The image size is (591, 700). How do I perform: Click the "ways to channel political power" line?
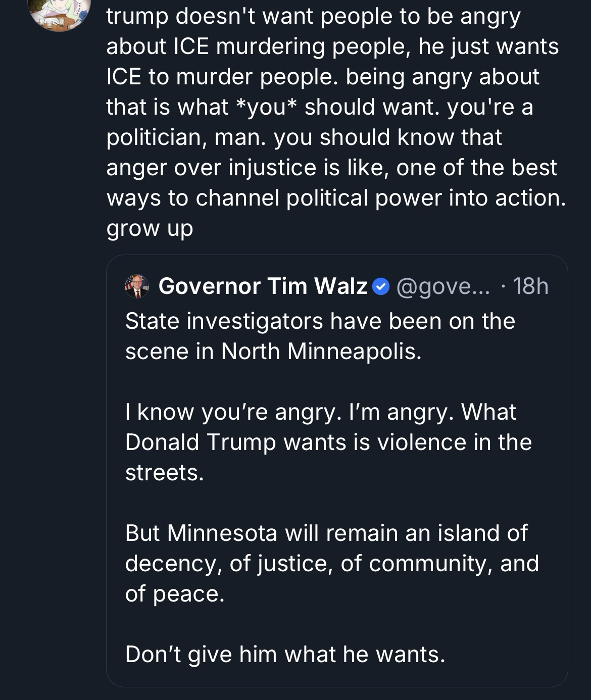coord(336,197)
